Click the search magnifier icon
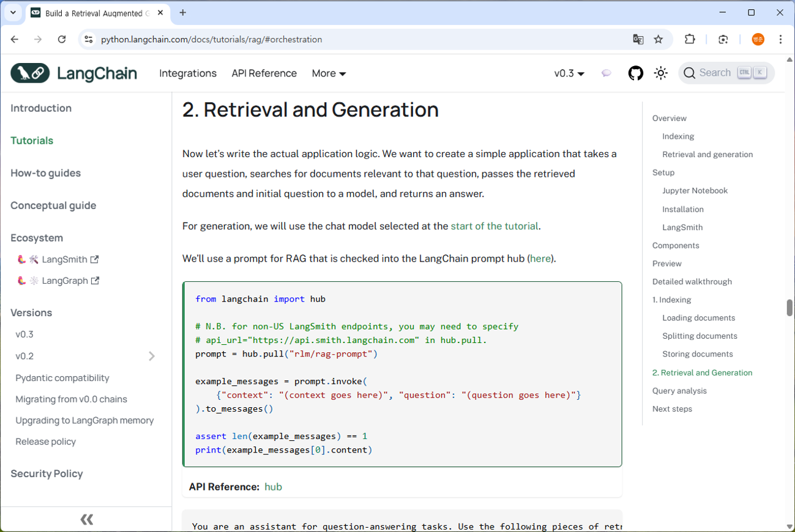Viewport: 795px width, 532px height. (689, 73)
